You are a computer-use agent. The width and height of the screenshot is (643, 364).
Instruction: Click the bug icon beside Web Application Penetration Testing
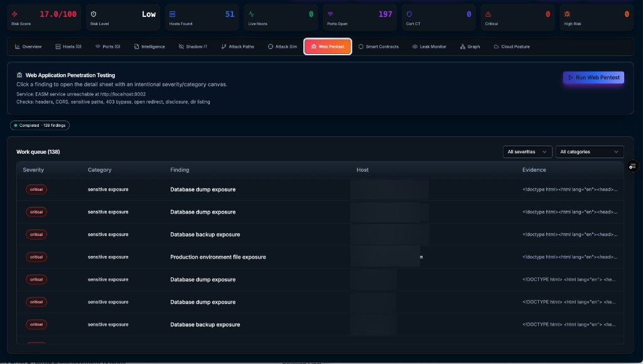(19, 75)
